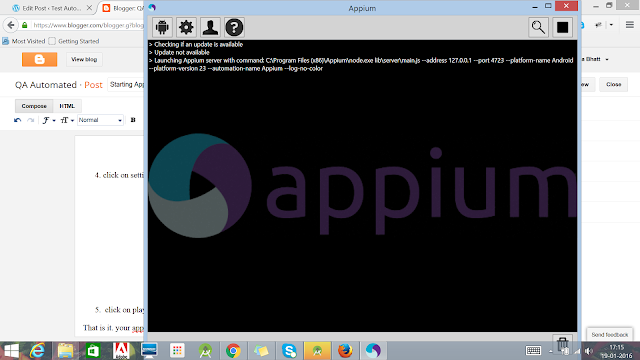Open Skype from taskbar

(x=289, y=351)
